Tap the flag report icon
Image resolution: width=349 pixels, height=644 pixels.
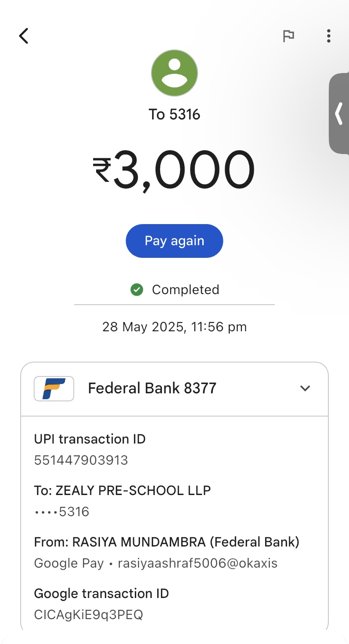pyautogui.click(x=288, y=36)
